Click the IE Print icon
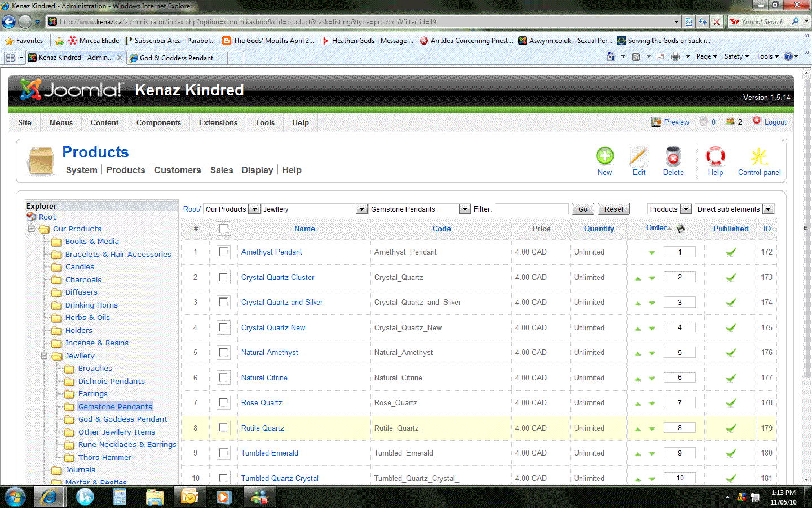 [x=675, y=56]
